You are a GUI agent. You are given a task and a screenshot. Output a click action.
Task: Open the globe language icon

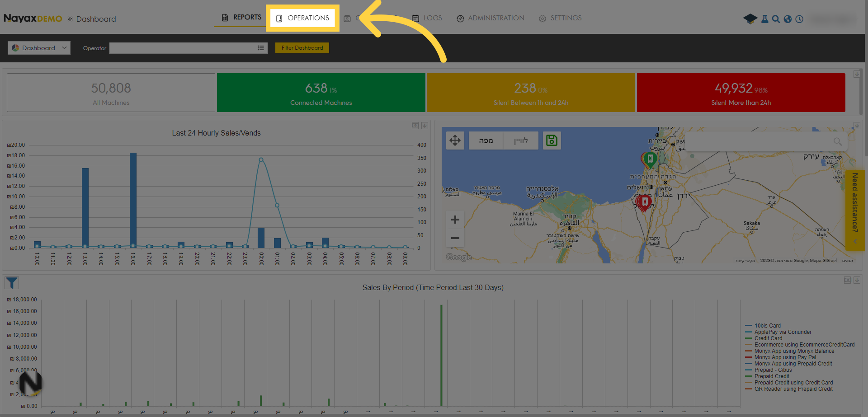pyautogui.click(x=788, y=19)
